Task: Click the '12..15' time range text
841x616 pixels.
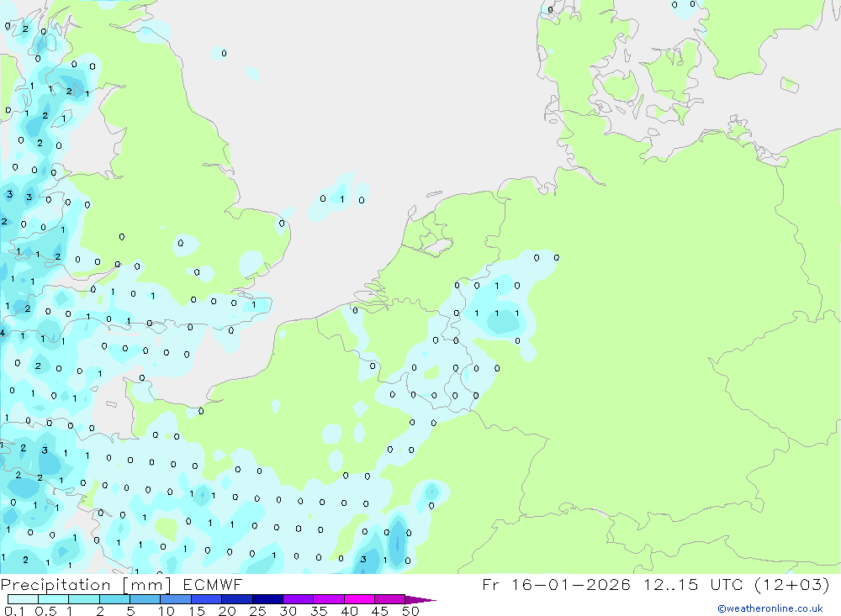Action: [x=671, y=584]
